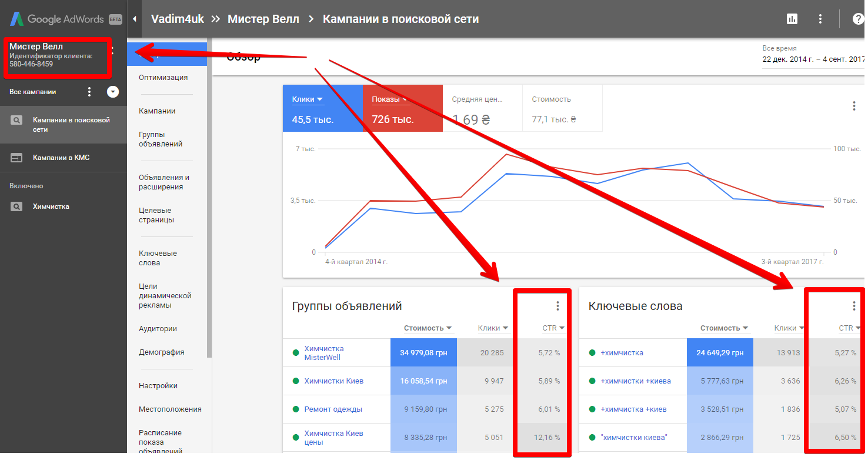Viewport: 868px width, 460px height.
Task: Open Аудитории menu item
Action: pyautogui.click(x=158, y=329)
